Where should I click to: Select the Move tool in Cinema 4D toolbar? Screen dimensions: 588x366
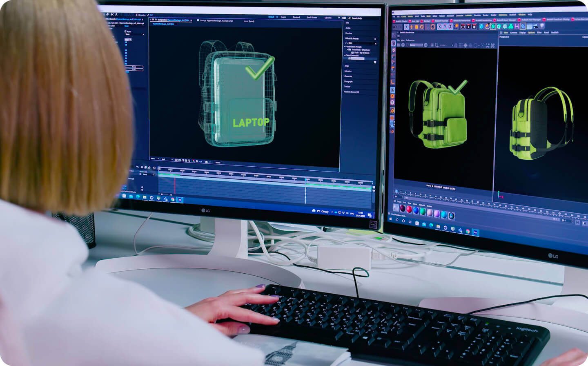click(411, 27)
